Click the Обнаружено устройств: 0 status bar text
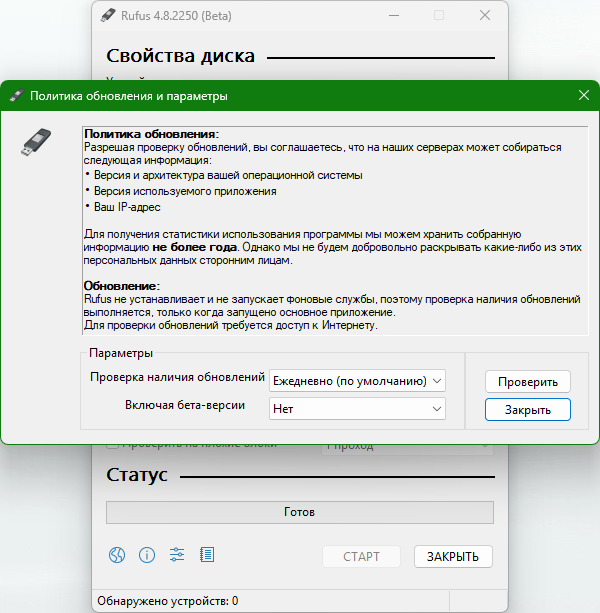This screenshot has width=600, height=613. [x=168, y=600]
